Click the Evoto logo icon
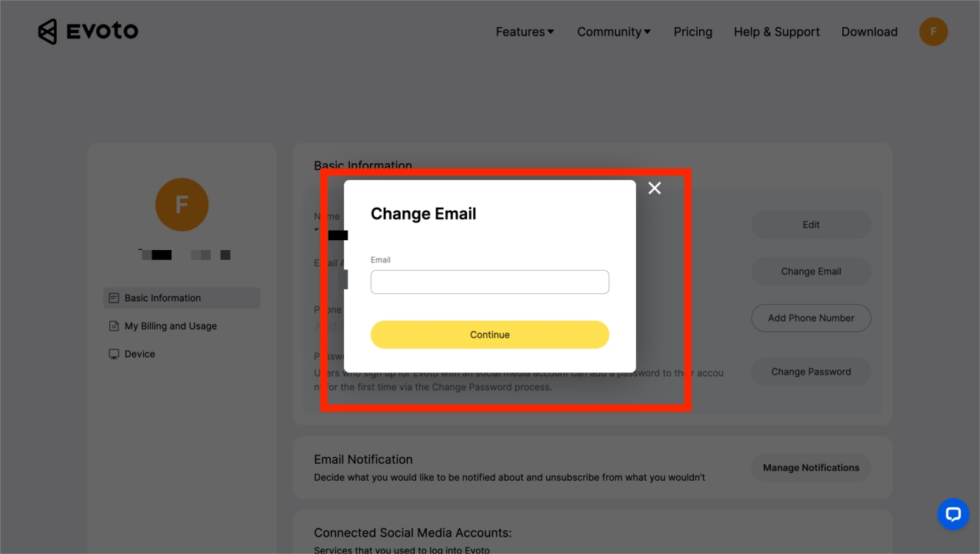Screen dimensions: 980x554 (48, 32)
